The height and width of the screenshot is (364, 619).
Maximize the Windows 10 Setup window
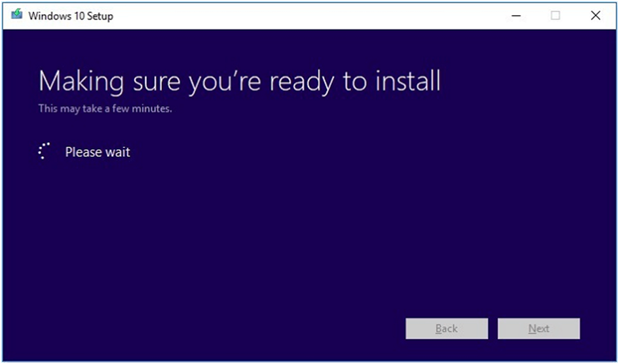555,16
